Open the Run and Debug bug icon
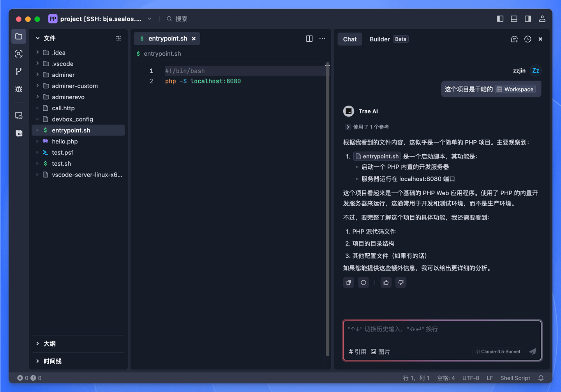Image resolution: width=561 pixels, height=392 pixels. 18,89
